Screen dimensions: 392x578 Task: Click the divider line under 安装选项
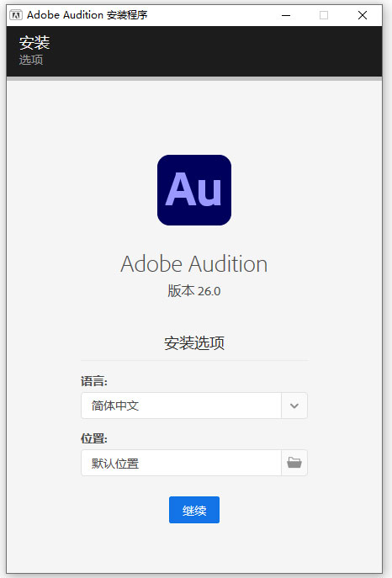[194, 360]
